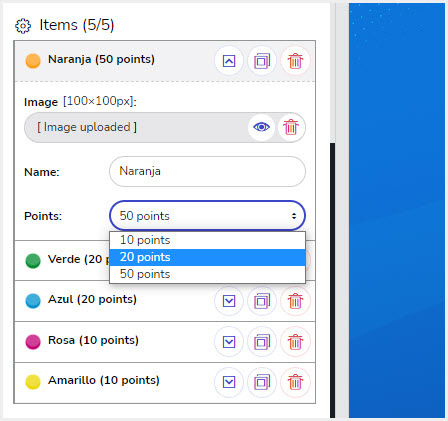Click the Rosa (10 points) title
The width and height of the screenshot is (448, 421).
pos(93,340)
